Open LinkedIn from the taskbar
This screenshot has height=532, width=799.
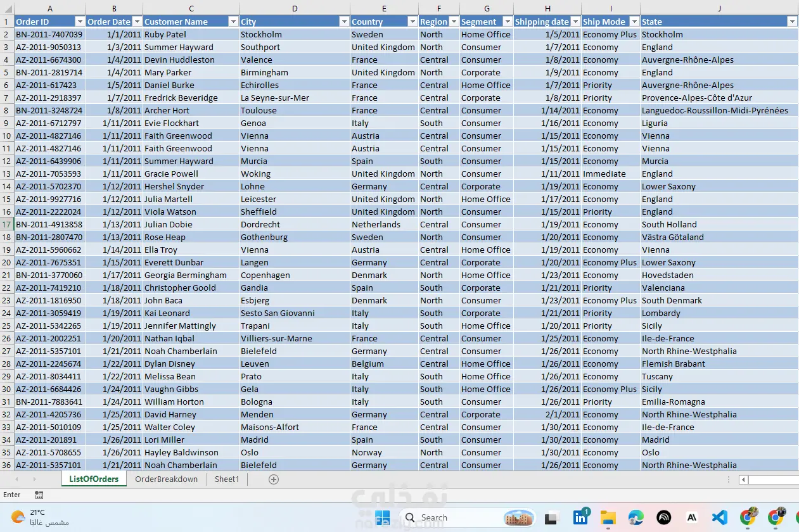click(580, 517)
